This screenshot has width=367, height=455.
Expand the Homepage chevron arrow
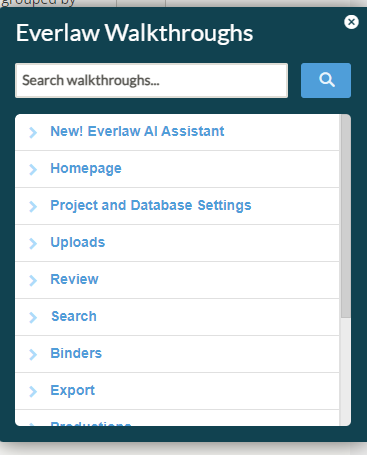click(33, 169)
